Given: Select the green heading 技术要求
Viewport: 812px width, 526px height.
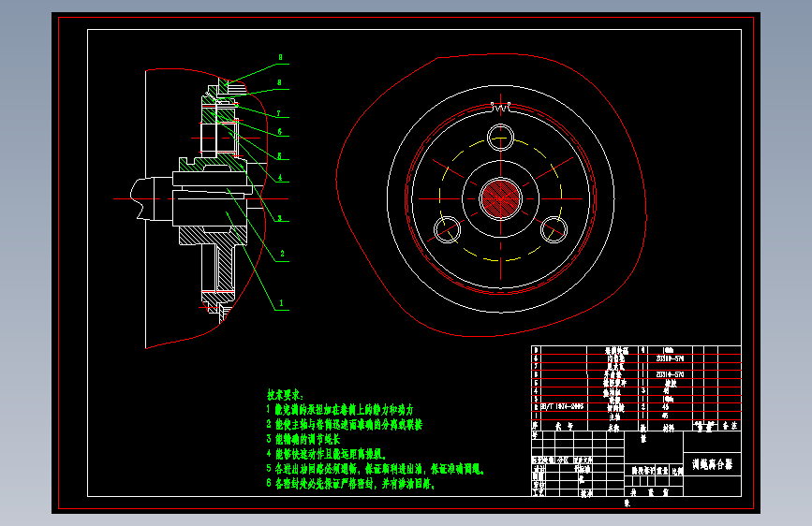Looking at the screenshot, I should pos(285,395).
